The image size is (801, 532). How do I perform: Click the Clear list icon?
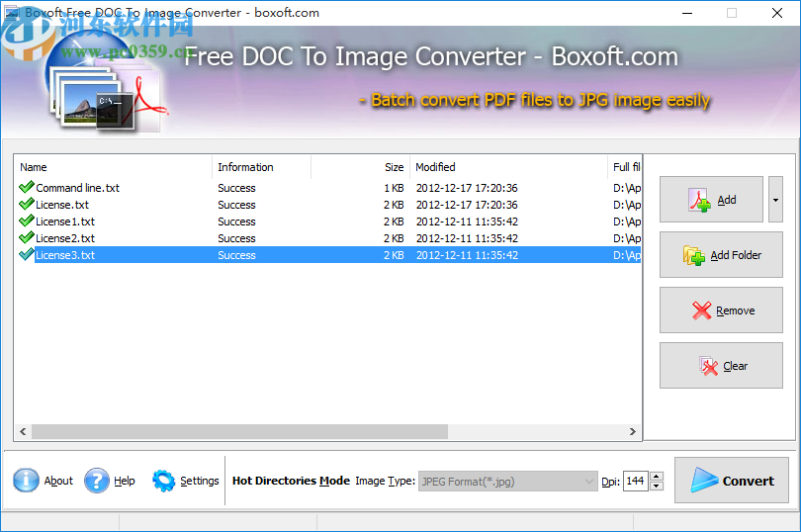click(x=708, y=366)
